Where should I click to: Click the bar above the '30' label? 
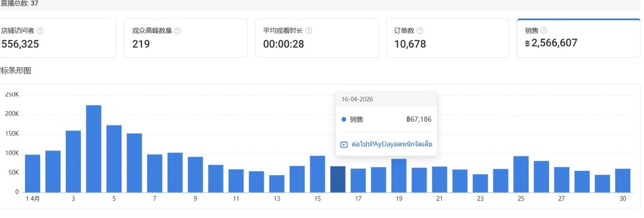(x=622, y=180)
